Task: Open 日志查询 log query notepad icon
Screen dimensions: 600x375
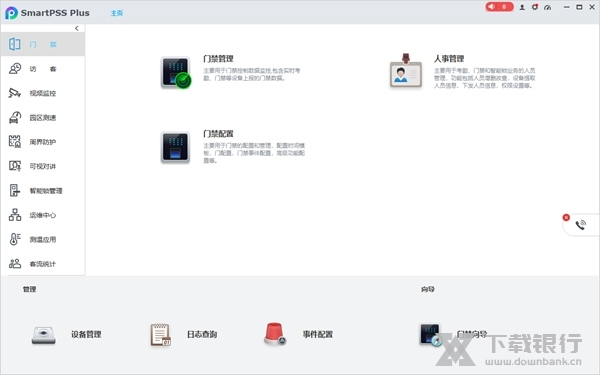Action: pos(161,335)
